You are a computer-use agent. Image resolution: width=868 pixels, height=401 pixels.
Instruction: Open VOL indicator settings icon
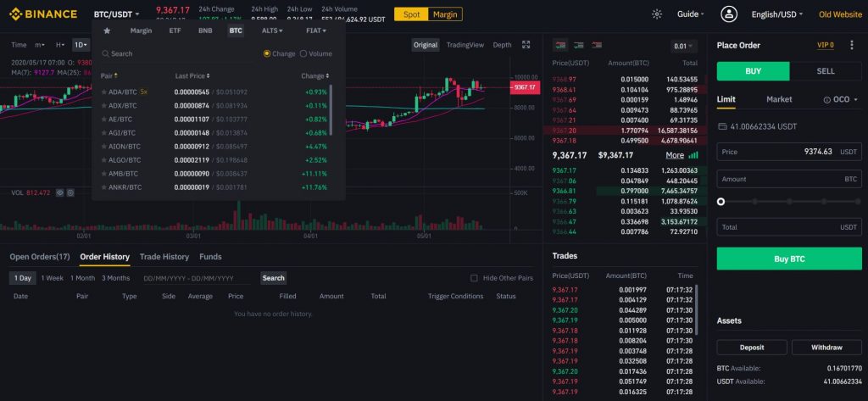[70, 192]
